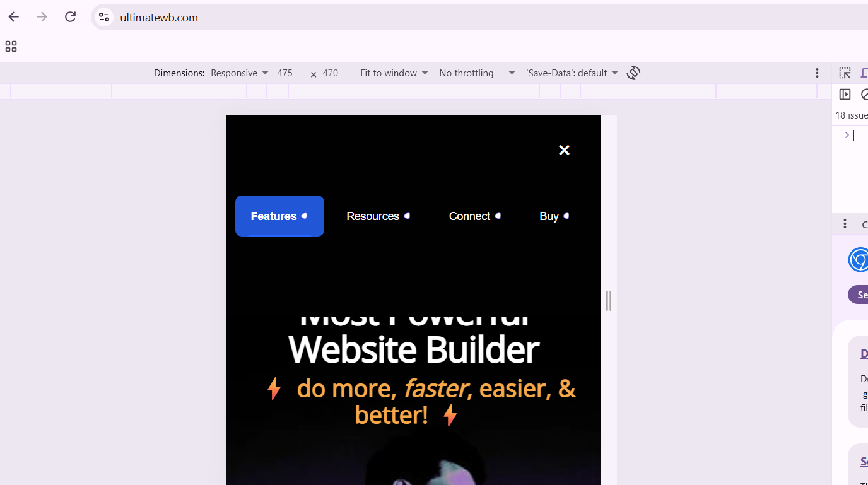The height and width of the screenshot is (485, 868).
Task: View site information icon in address bar
Action: pyautogui.click(x=104, y=17)
